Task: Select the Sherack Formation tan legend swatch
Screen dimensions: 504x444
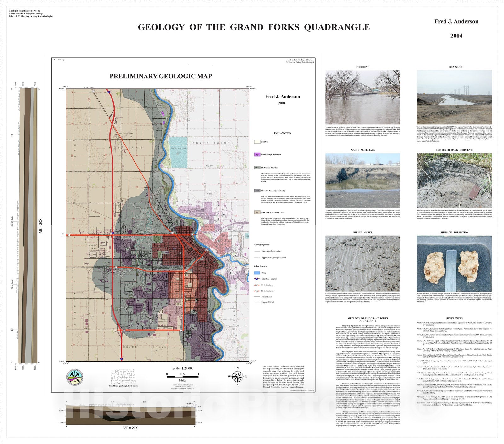Action: click(257, 212)
